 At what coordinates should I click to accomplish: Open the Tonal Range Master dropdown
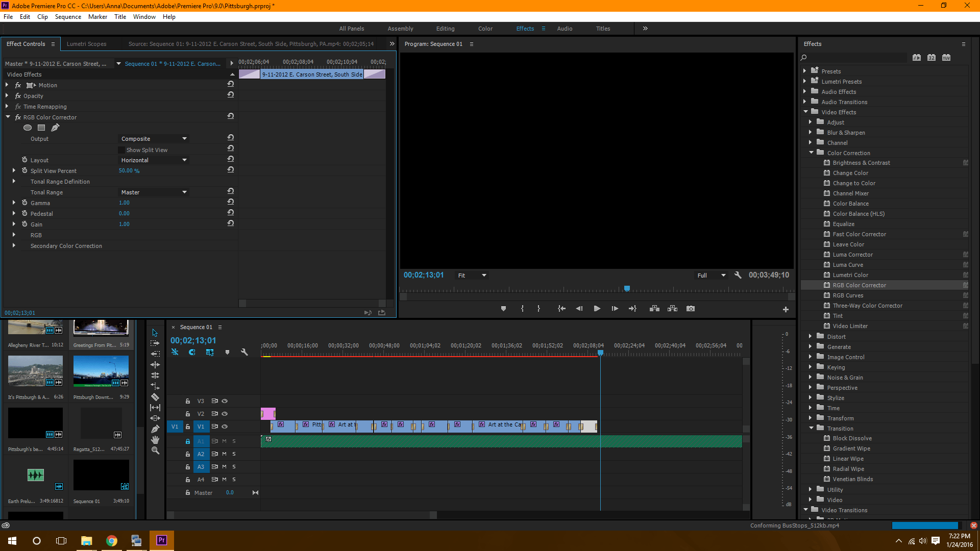point(153,192)
